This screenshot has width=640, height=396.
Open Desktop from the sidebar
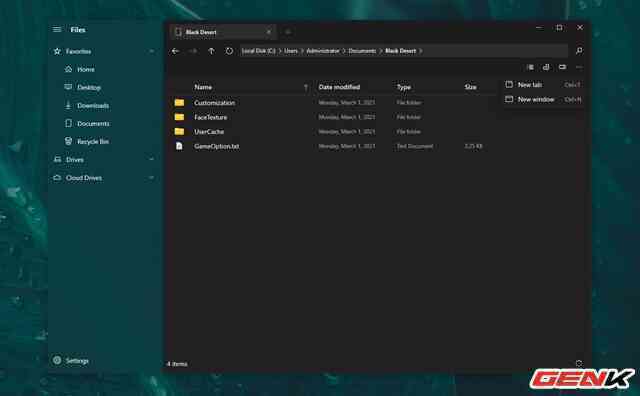89,87
